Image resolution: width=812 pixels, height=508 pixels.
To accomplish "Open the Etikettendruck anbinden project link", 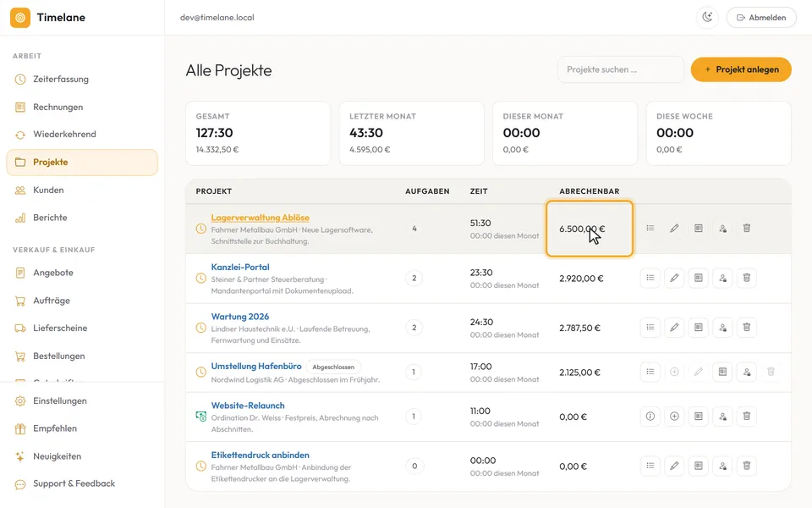I will [260, 456].
